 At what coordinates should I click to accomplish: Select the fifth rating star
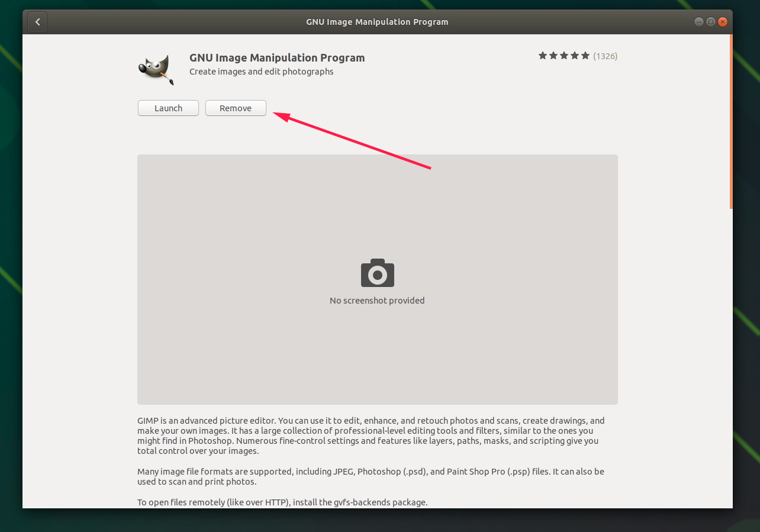pyautogui.click(x=585, y=56)
